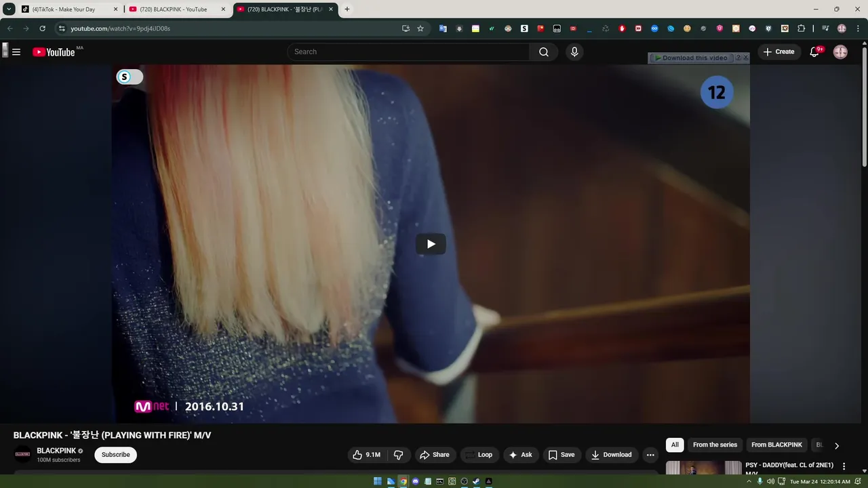Select the From BLACKPINK chip
Image resolution: width=868 pixels, height=488 pixels.
(x=776, y=445)
